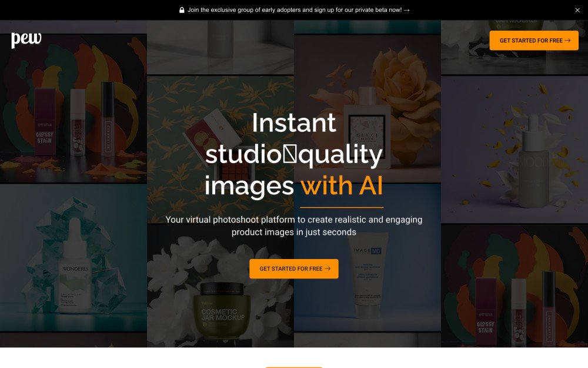This screenshot has width=588, height=368.
Task: Click header Get Started For Free button
Action: coord(534,41)
